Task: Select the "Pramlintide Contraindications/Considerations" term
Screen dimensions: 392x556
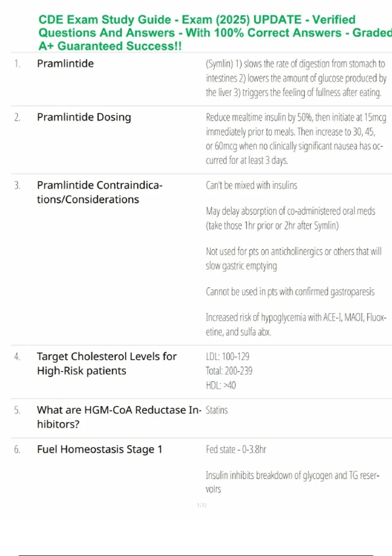Action: click(100, 192)
